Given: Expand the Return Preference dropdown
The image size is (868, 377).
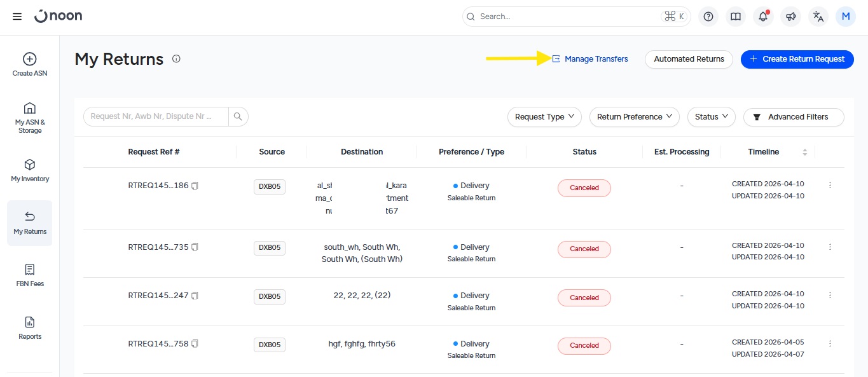Looking at the screenshot, I should 634,117.
